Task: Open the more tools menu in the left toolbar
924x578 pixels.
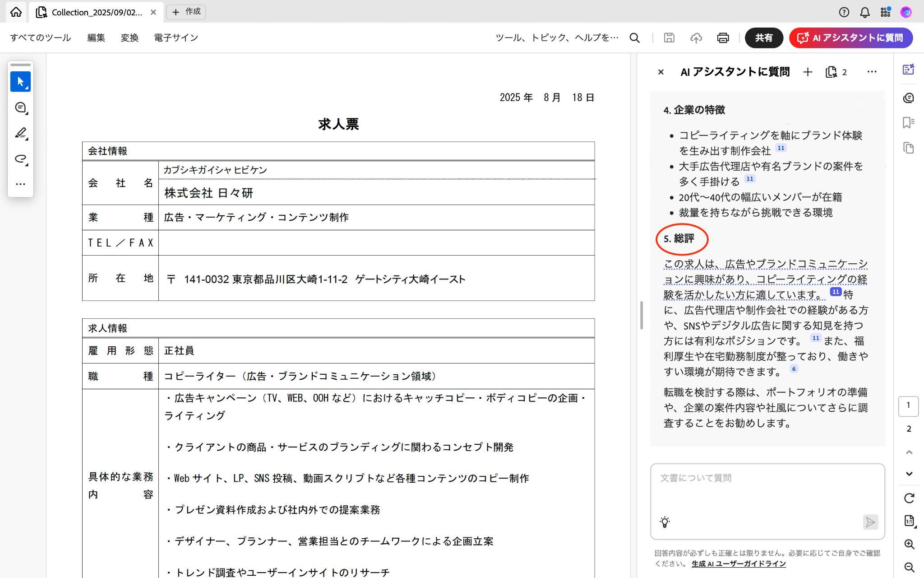Action: tap(20, 184)
